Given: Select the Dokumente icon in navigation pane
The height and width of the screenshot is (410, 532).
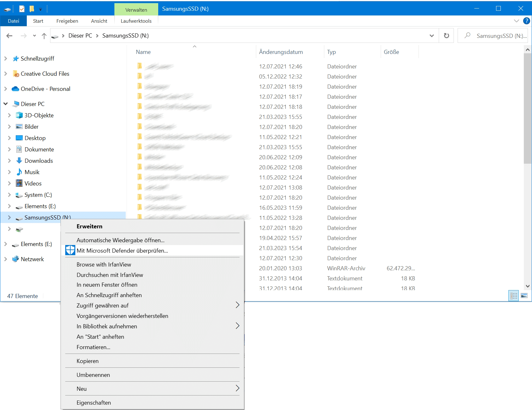Looking at the screenshot, I should pyautogui.click(x=19, y=149).
